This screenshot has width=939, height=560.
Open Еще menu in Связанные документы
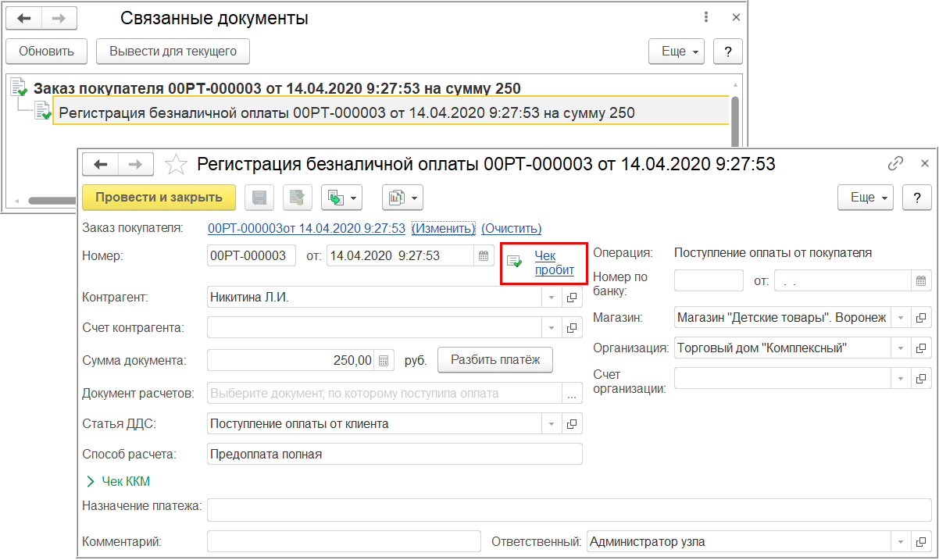(x=677, y=52)
